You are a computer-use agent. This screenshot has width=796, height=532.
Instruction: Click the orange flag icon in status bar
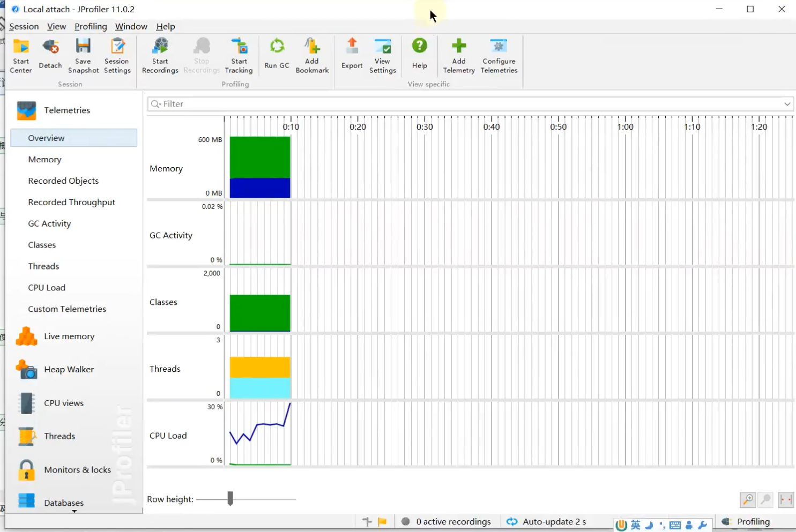click(x=382, y=522)
